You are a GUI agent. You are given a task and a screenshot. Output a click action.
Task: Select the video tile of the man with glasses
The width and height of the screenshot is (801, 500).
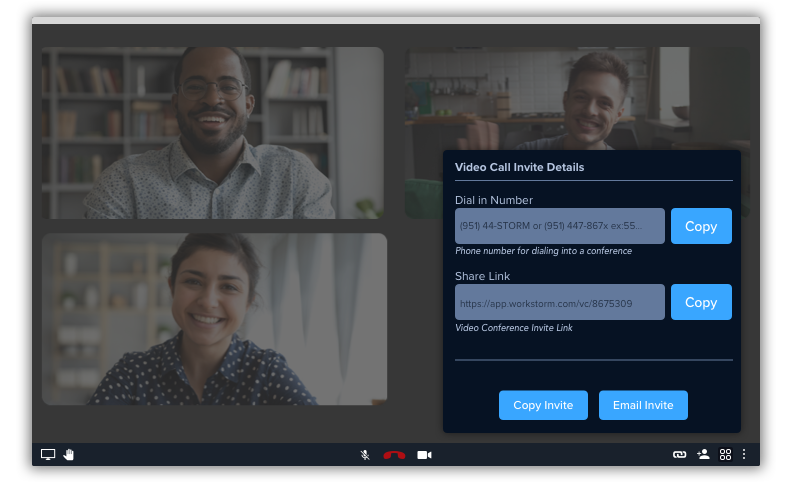click(213, 133)
